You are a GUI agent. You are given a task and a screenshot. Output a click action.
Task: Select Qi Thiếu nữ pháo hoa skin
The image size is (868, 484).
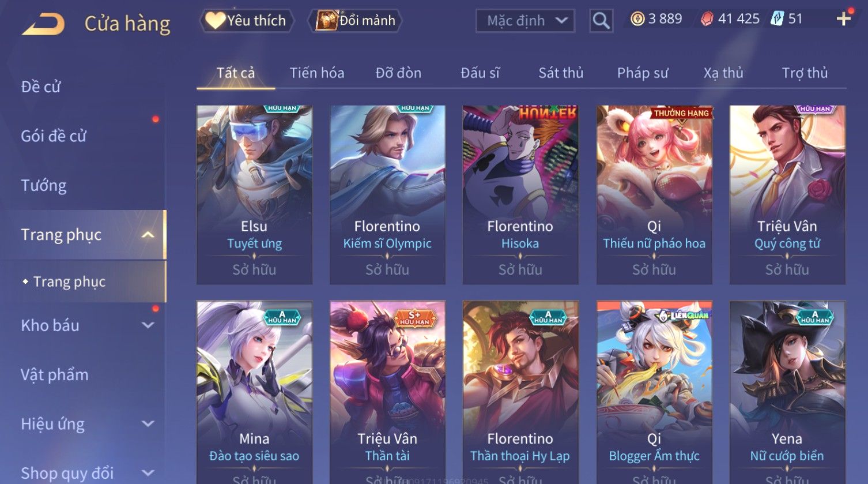(x=654, y=195)
